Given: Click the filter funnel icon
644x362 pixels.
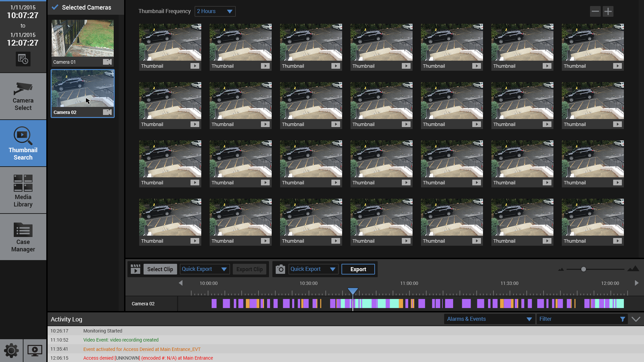Looking at the screenshot, I should click(622, 319).
